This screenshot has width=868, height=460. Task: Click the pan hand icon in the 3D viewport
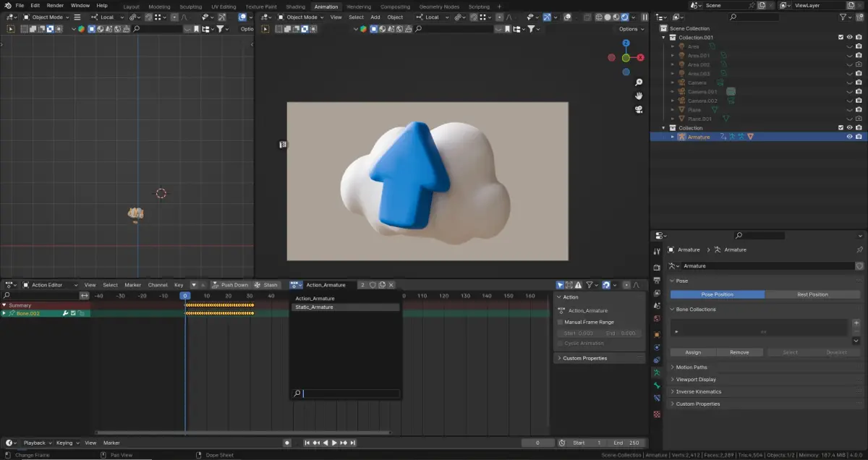point(639,95)
